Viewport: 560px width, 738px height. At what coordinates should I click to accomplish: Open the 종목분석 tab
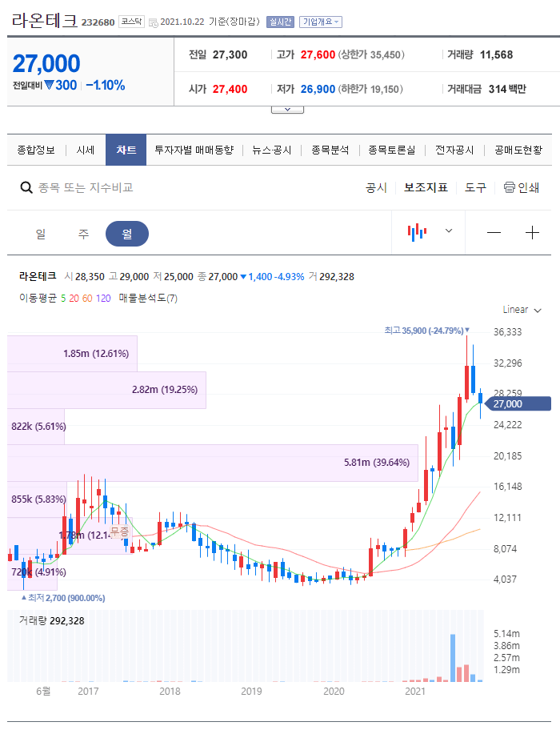[x=330, y=150]
